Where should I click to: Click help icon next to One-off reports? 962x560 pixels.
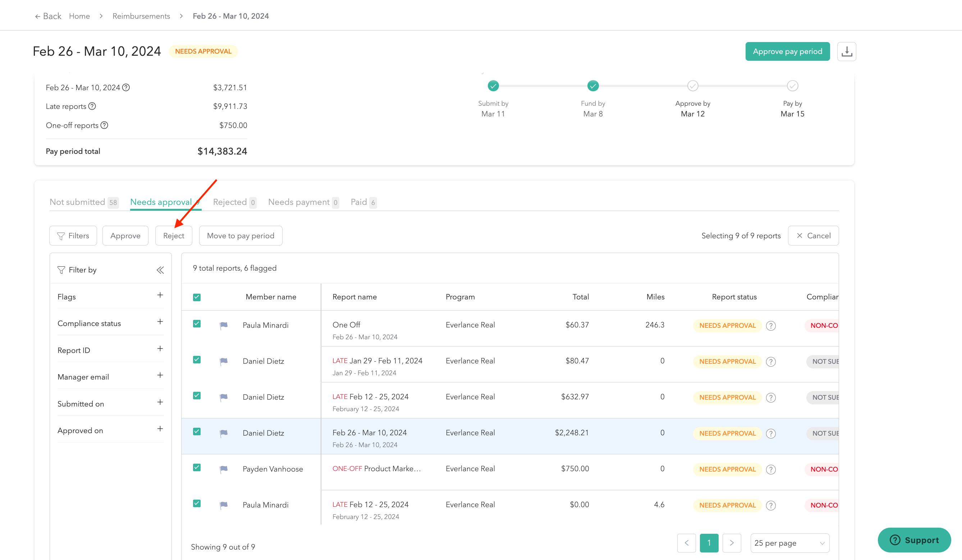104,125
